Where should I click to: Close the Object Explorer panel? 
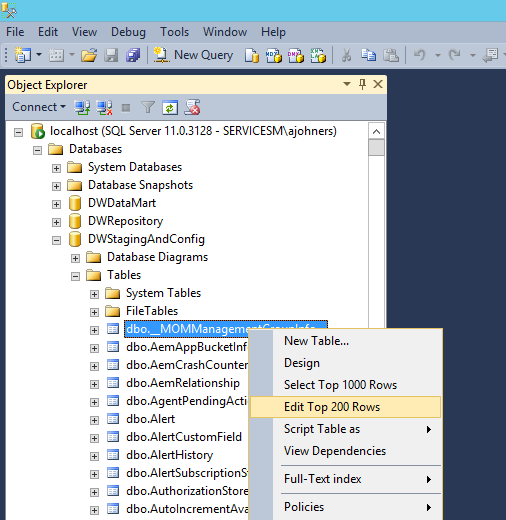pyautogui.click(x=378, y=84)
